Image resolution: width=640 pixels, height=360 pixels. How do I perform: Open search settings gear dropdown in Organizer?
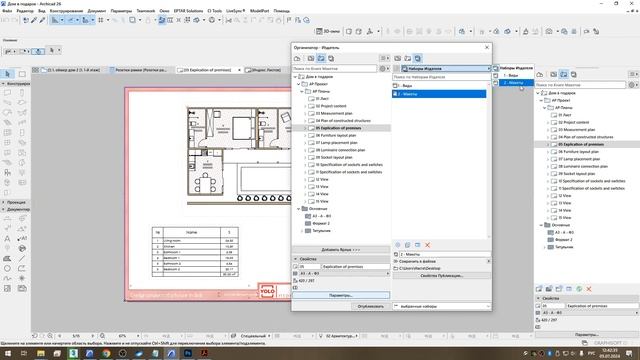(x=384, y=69)
